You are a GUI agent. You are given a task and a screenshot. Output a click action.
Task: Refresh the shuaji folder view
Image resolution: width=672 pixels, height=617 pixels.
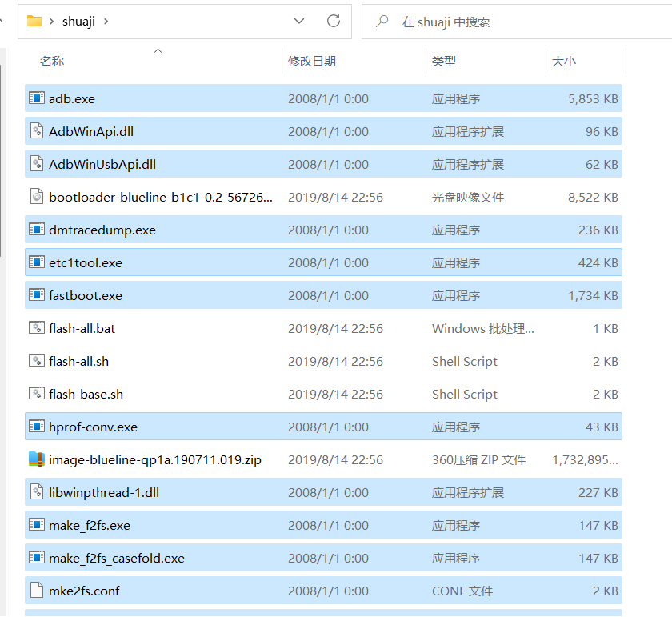[334, 21]
